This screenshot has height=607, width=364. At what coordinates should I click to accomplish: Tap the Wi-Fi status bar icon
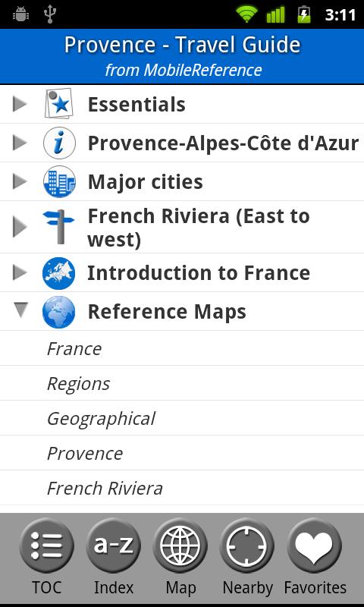246,14
